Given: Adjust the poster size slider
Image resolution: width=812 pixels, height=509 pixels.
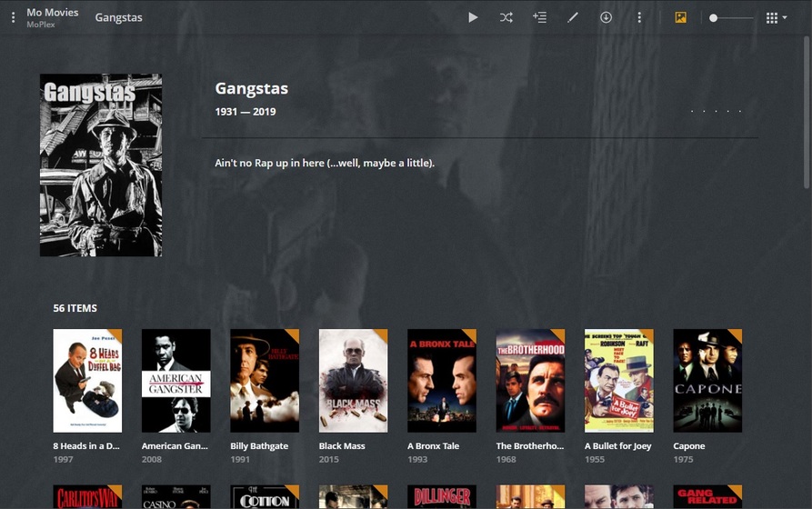Looking at the screenshot, I should (732, 17).
